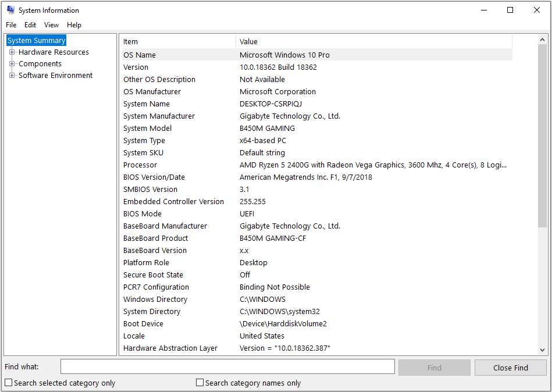Open the File menu
The width and height of the screenshot is (552, 392).
click(11, 25)
